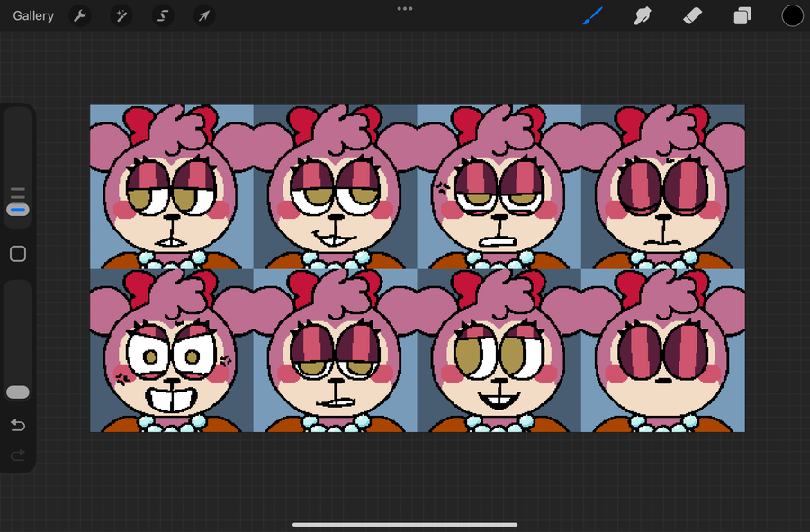The width and height of the screenshot is (810, 532).
Task: Select the Brush tool
Action: (592, 16)
